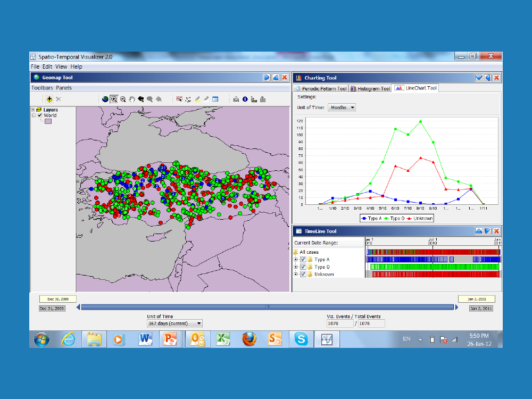Expand the Unknown tree node
The height and width of the screenshot is (399, 532).
[x=295, y=274]
